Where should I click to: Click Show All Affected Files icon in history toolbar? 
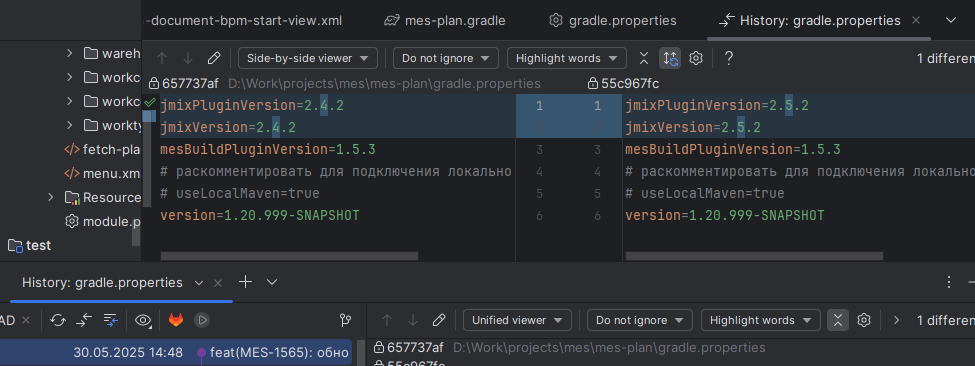[111, 320]
